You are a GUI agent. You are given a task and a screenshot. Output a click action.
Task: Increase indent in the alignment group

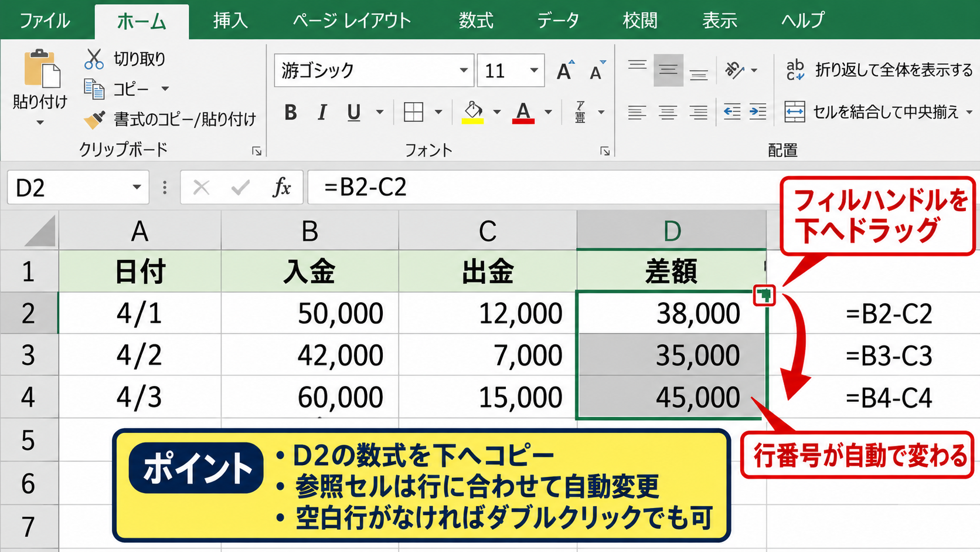tap(758, 111)
